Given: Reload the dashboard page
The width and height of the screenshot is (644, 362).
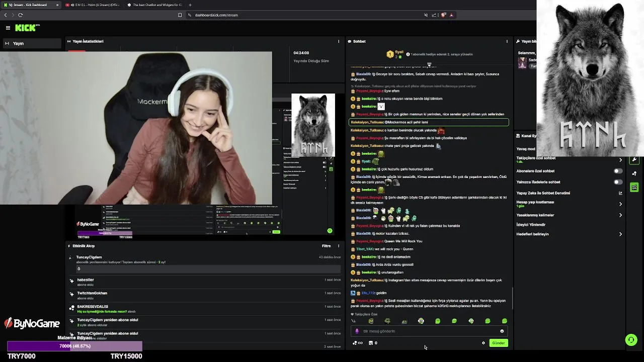Looking at the screenshot, I should pos(21,15).
